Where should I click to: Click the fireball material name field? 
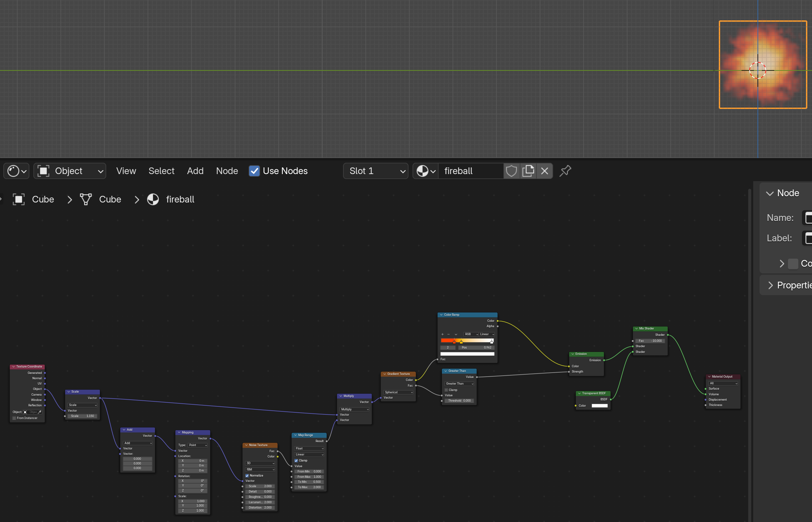[470, 171]
